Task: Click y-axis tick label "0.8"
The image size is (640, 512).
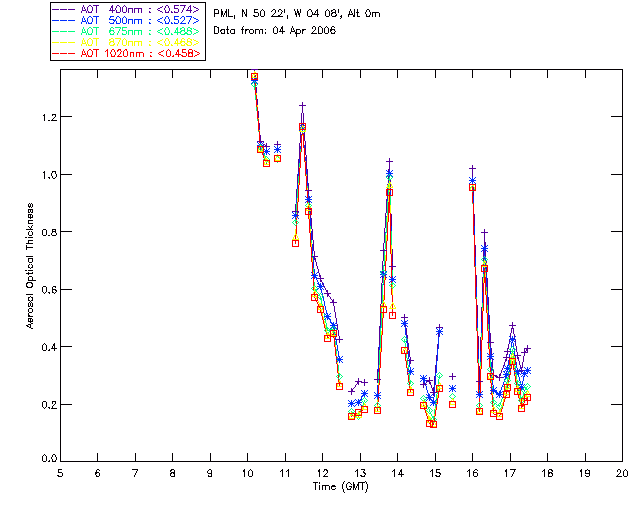Action: [x=49, y=232]
